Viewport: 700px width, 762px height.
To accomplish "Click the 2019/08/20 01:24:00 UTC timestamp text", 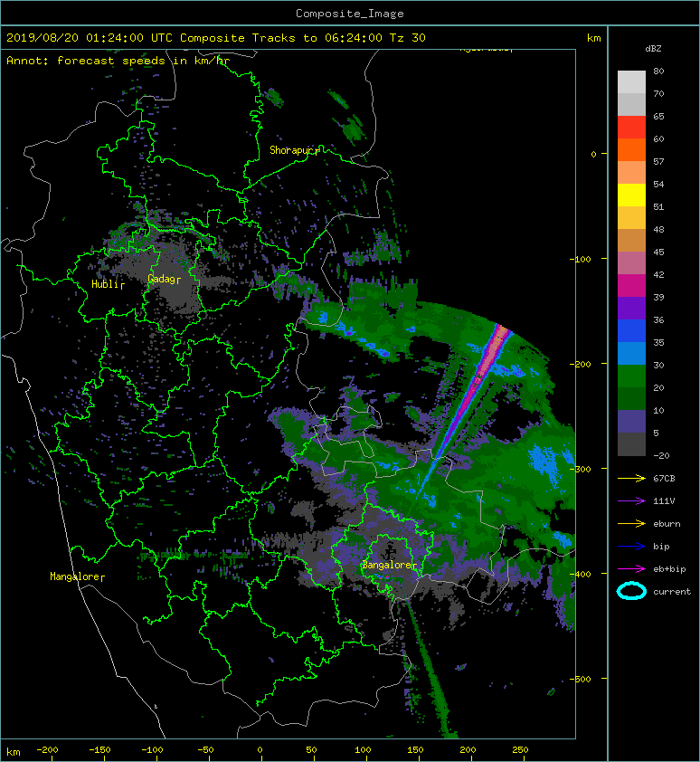I will (x=90, y=38).
